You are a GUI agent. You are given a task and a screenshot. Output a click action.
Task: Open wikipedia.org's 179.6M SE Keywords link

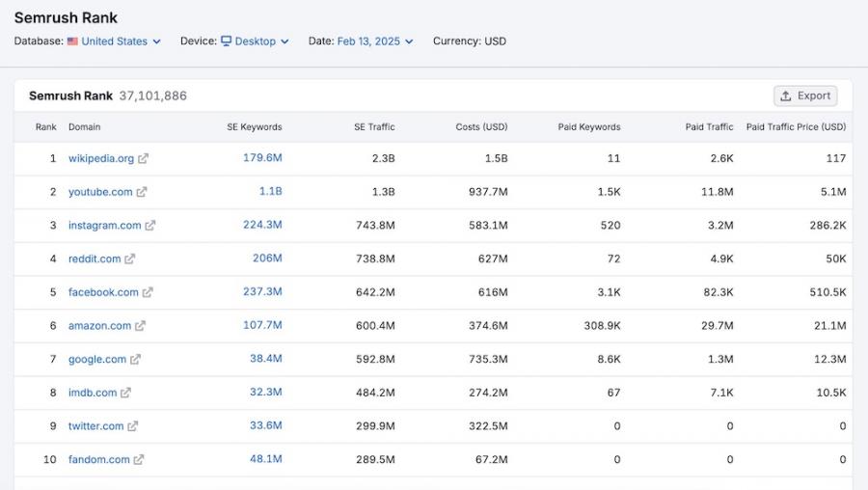pyautogui.click(x=262, y=158)
